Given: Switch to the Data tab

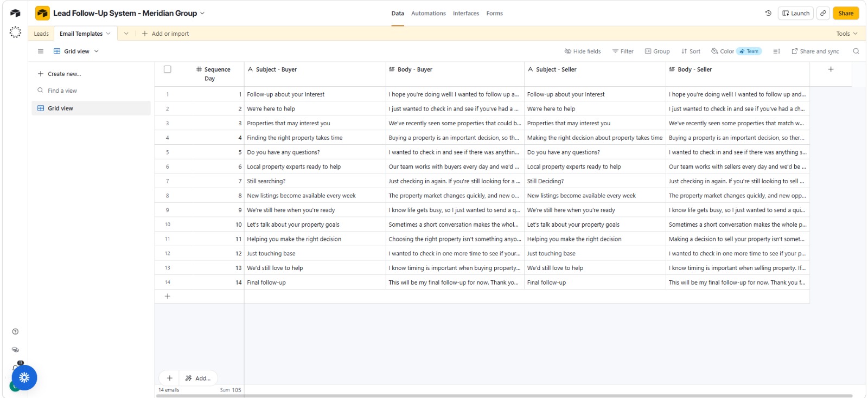Looking at the screenshot, I should tap(398, 13).
